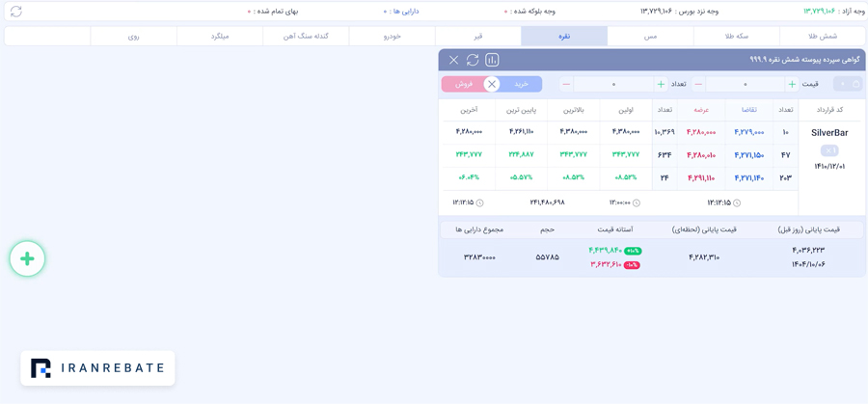The height and width of the screenshot is (404, 868).
Task: Click previous-day closing price ۴,۰۳۶,۲۲۳
Action: click(x=809, y=250)
